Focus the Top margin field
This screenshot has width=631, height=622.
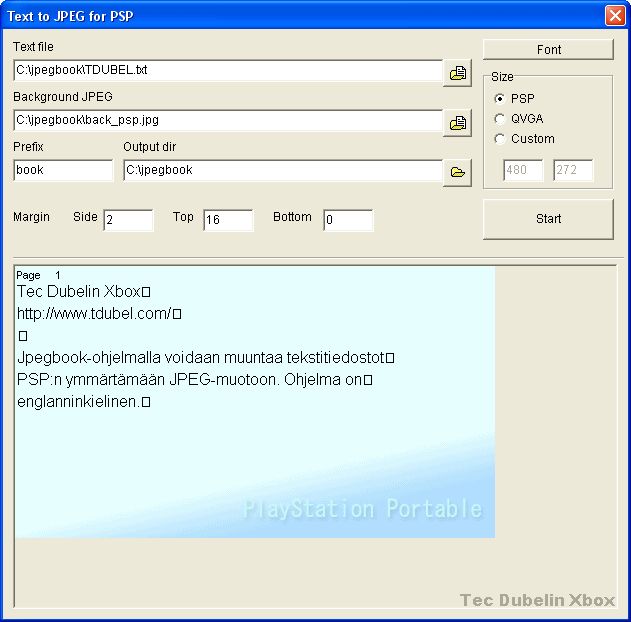click(228, 220)
